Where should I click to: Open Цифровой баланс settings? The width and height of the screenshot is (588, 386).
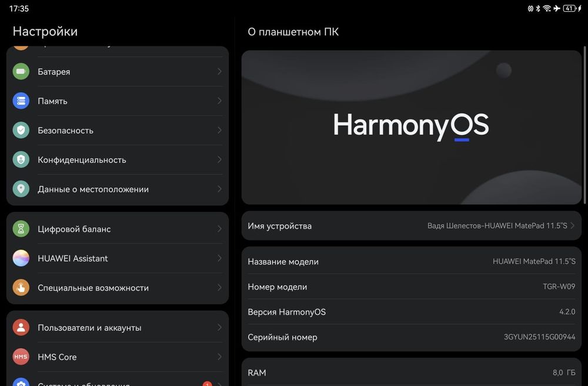(118, 229)
